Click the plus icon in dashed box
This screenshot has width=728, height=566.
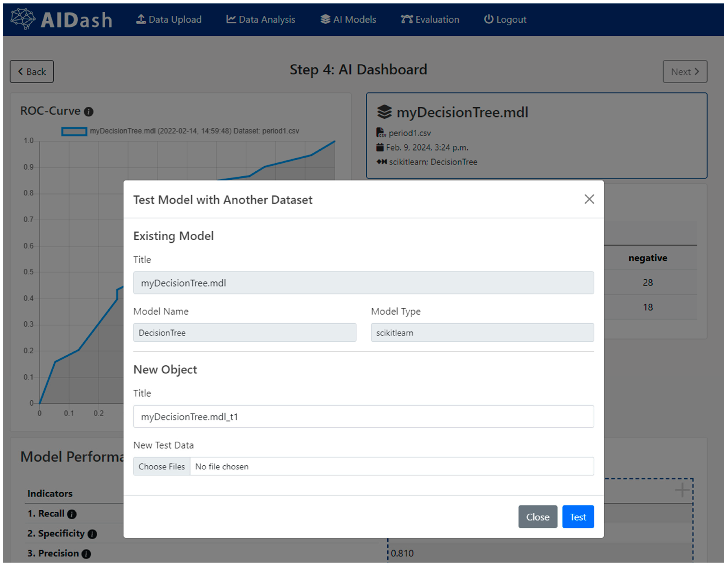(682, 490)
